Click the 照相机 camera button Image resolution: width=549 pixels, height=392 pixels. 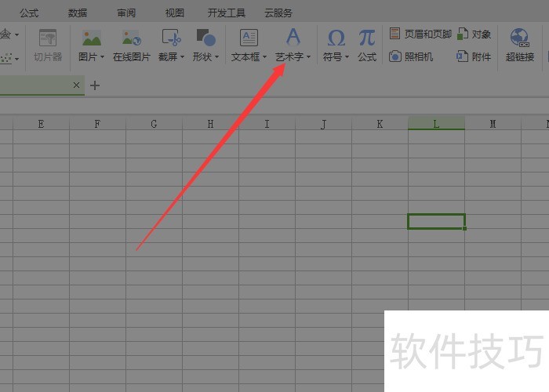(x=411, y=56)
